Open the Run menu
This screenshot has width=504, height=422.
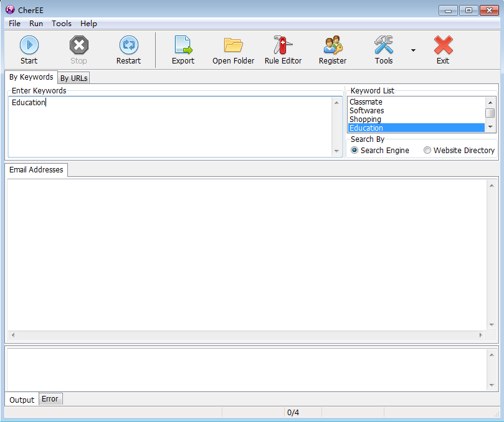coord(36,24)
